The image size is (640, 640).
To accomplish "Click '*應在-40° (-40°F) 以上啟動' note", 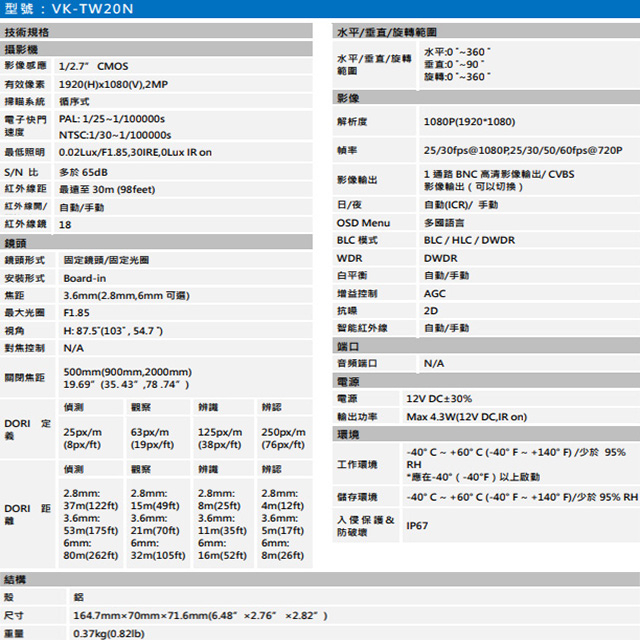I will [x=473, y=477].
